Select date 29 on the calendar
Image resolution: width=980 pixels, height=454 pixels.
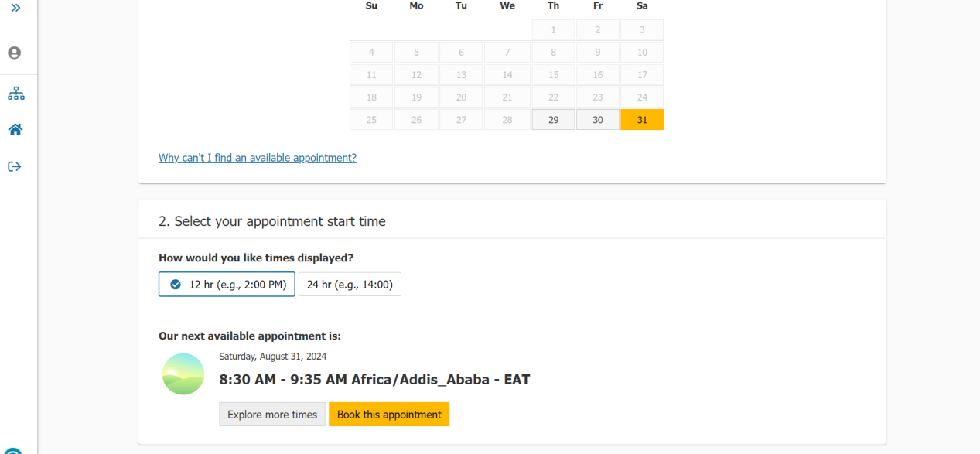coord(553,120)
